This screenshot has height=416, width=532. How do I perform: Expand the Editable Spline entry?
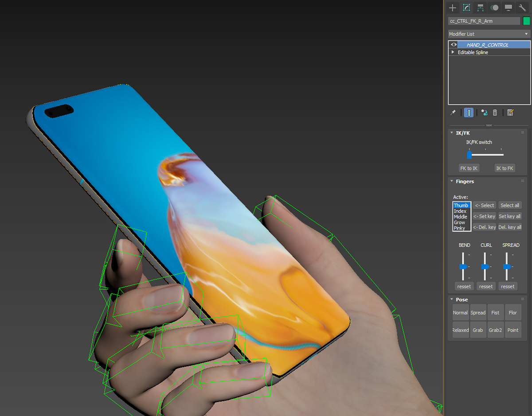coord(453,52)
